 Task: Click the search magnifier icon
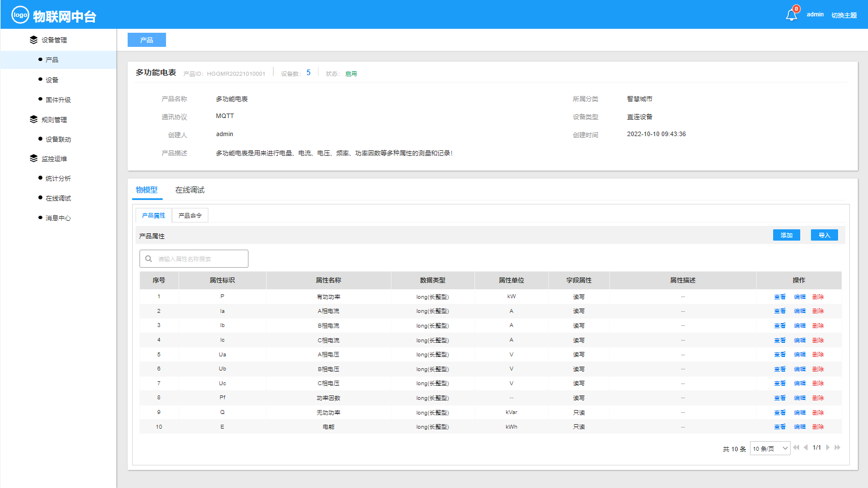(149, 259)
